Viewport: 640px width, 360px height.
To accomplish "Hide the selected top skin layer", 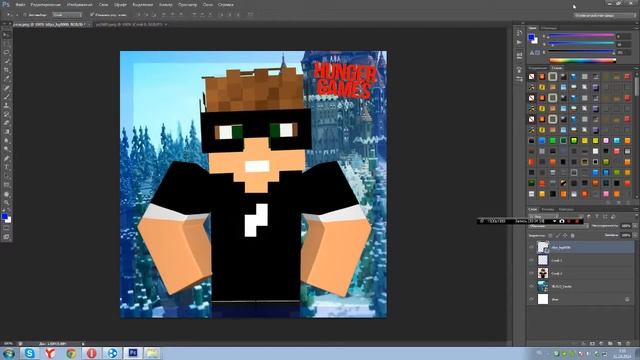I will click(x=531, y=247).
